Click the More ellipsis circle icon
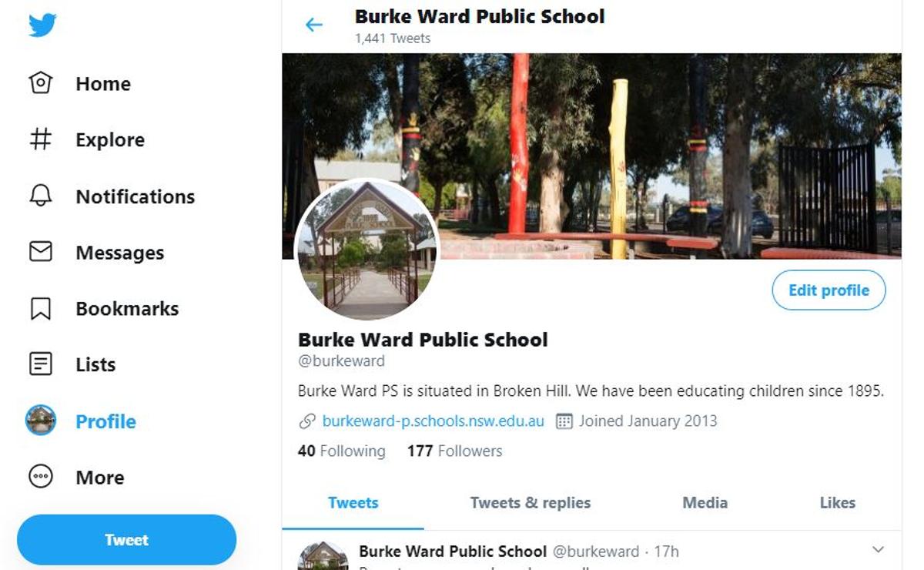 [x=40, y=477]
